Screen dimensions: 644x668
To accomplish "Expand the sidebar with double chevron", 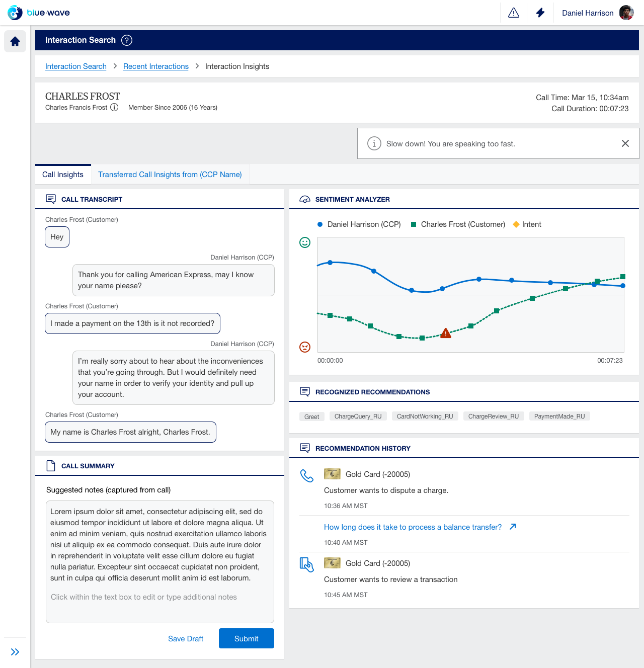I will pos(15,652).
